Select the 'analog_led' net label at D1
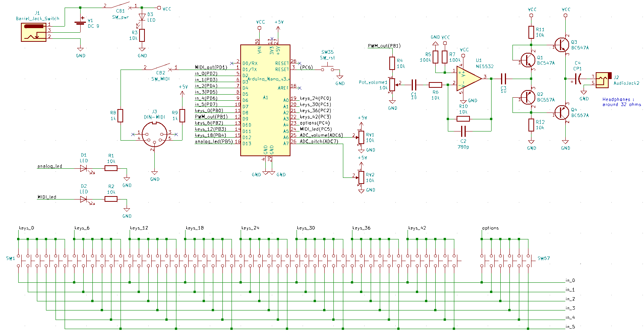This screenshot has width=644, height=331. (50, 166)
